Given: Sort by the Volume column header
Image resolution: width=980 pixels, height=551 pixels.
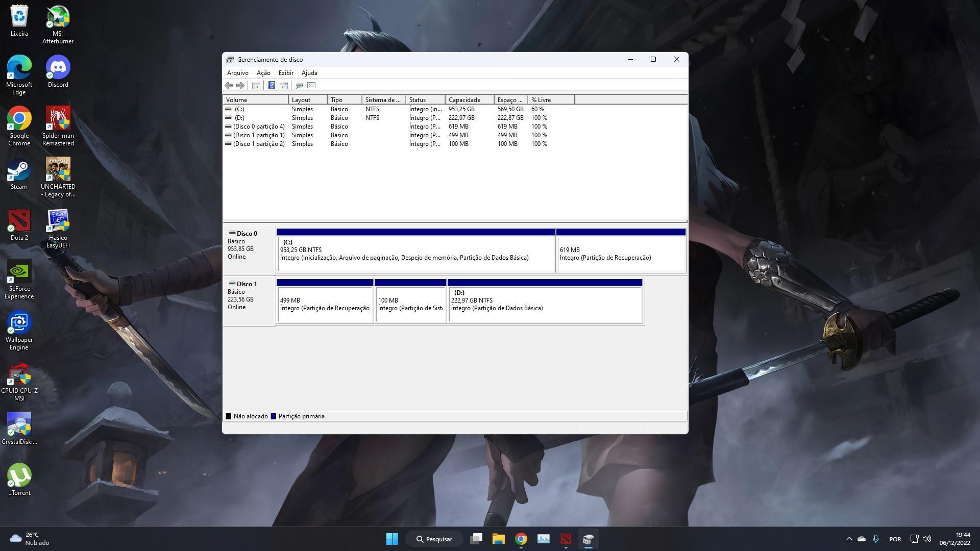Looking at the screenshot, I should [x=256, y=100].
